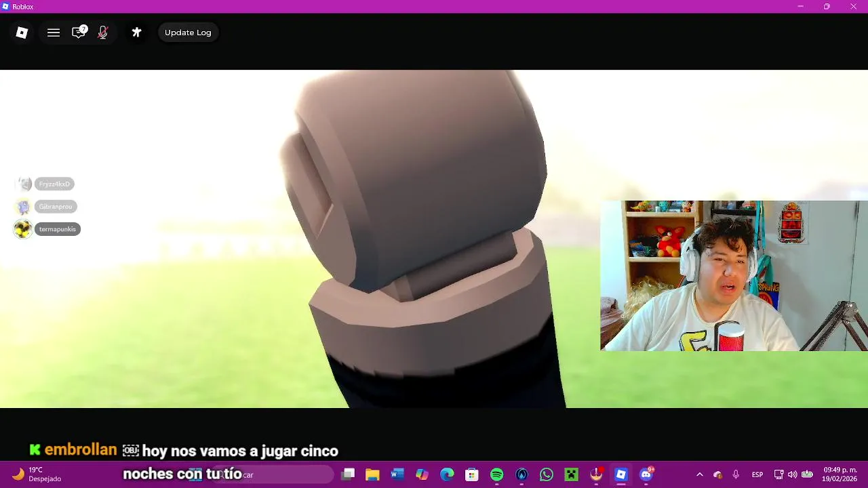Viewport: 868px width, 488px height.
Task: Click Fryzz4kxD player avatar
Action: click(x=24, y=184)
